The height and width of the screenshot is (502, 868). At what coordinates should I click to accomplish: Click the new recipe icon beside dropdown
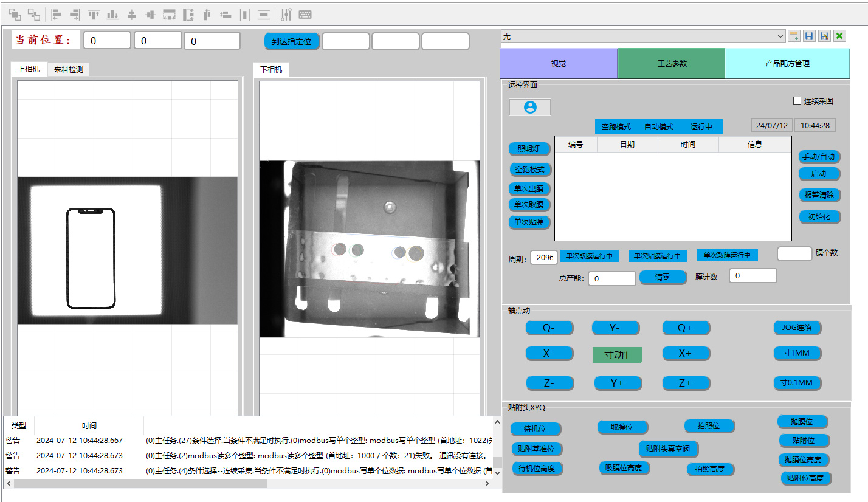794,36
